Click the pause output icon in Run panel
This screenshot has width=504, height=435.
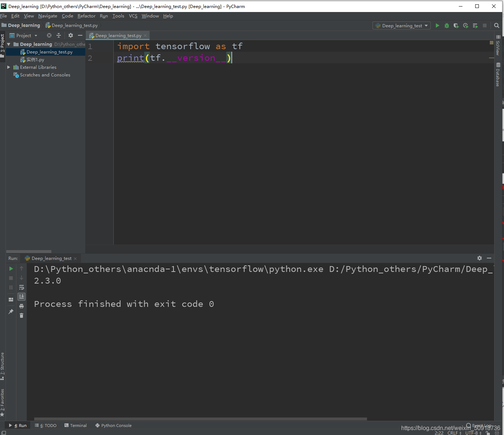coord(11,288)
